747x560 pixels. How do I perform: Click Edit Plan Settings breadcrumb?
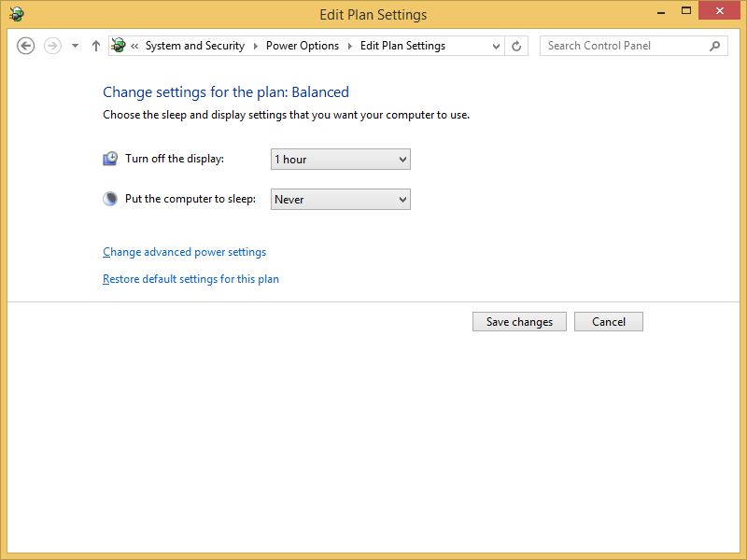[x=402, y=46]
